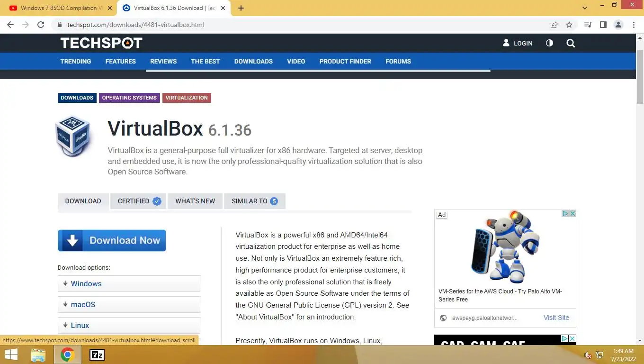Click the robot ad image
Viewport: 644px width, 364px height.
coord(505,247)
